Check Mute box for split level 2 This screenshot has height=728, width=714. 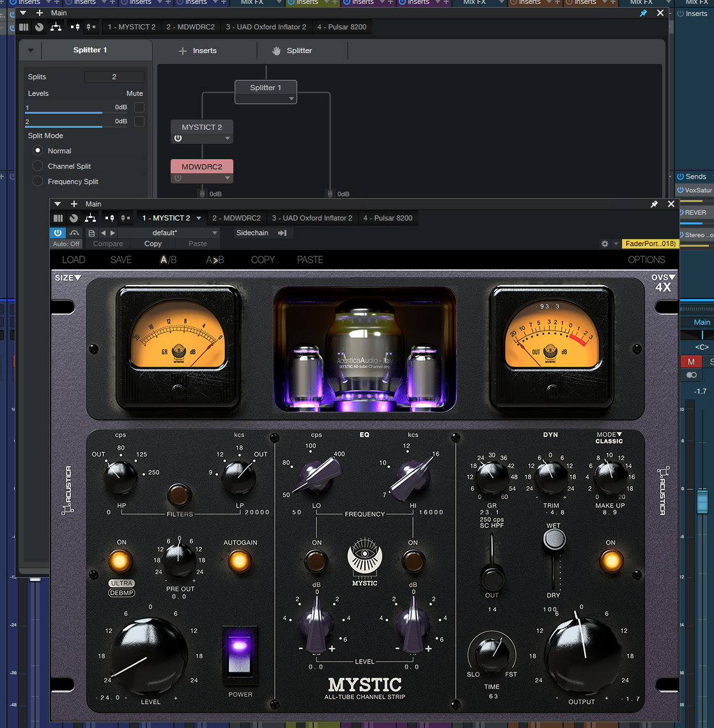pos(139,121)
